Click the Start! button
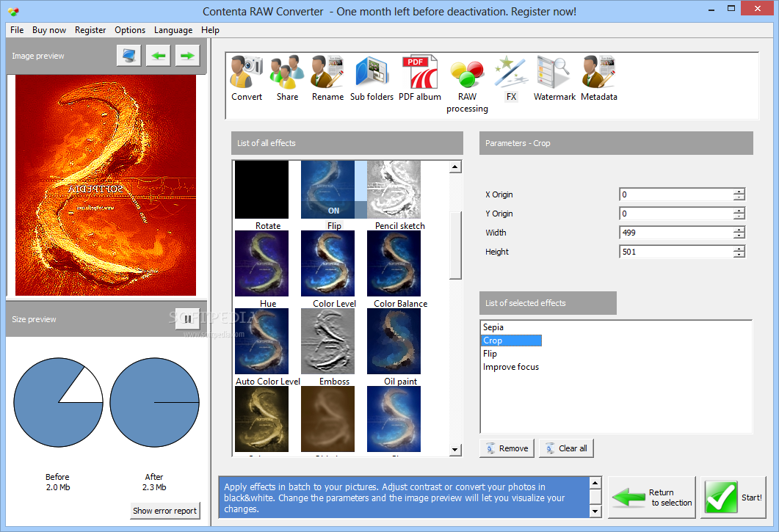The height and width of the screenshot is (532, 779). pyautogui.click(x=733, y=498)
